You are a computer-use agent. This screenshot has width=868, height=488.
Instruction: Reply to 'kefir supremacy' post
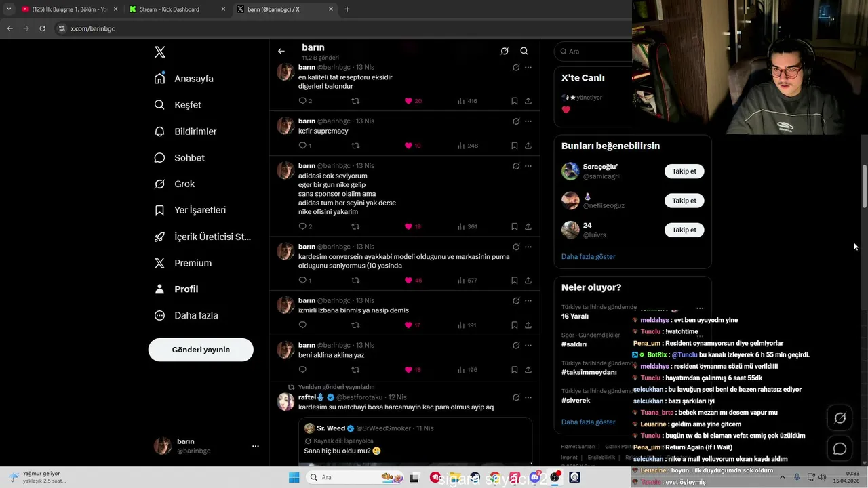(302, 146)
